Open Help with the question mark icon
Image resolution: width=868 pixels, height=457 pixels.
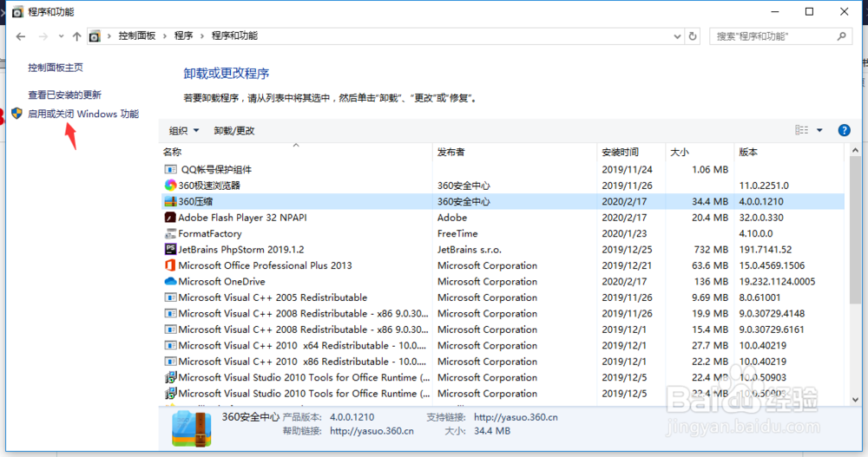point(845,130)
